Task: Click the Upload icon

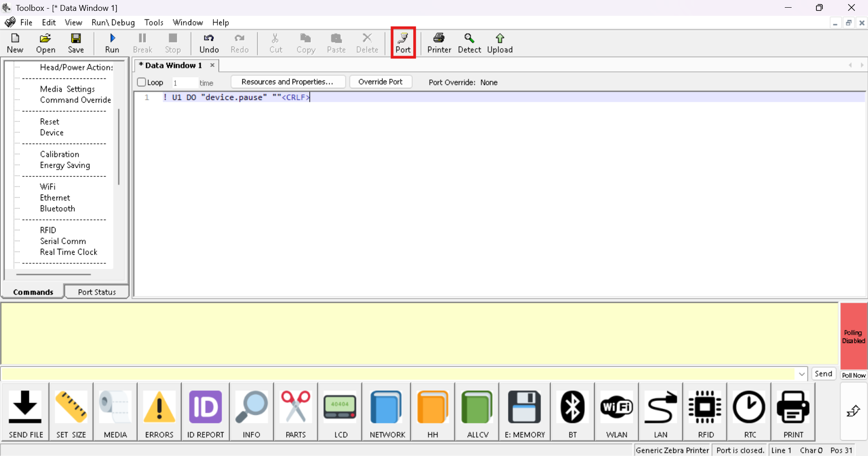Action: (500, 43)
